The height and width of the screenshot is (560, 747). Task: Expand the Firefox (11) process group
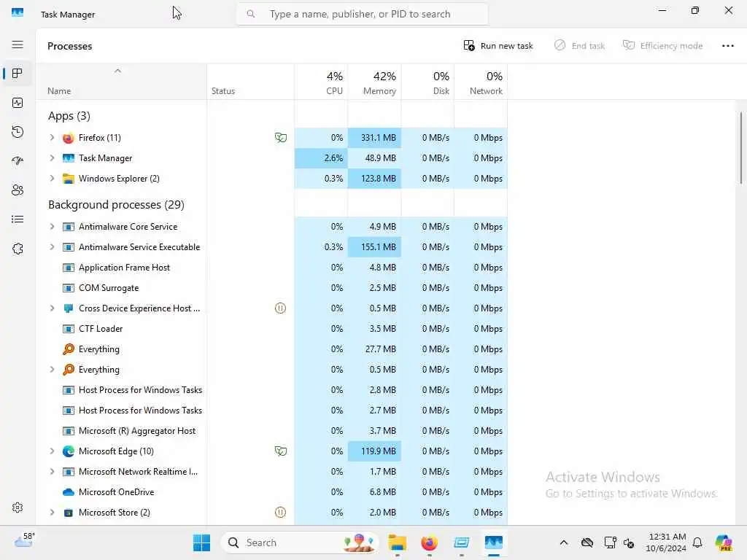[x=52, y=138]
